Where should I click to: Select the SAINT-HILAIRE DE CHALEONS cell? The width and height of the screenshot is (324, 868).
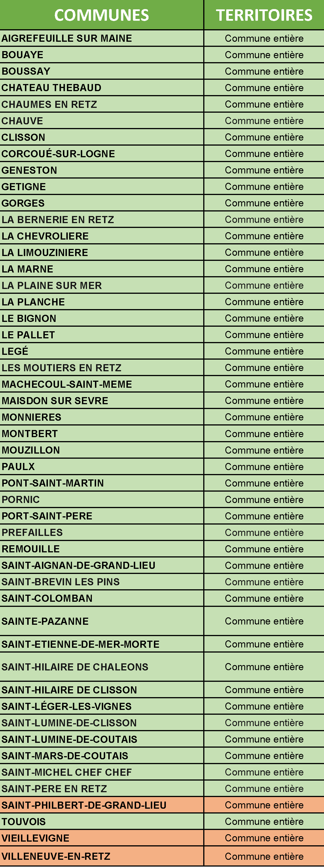coord(75,667)
